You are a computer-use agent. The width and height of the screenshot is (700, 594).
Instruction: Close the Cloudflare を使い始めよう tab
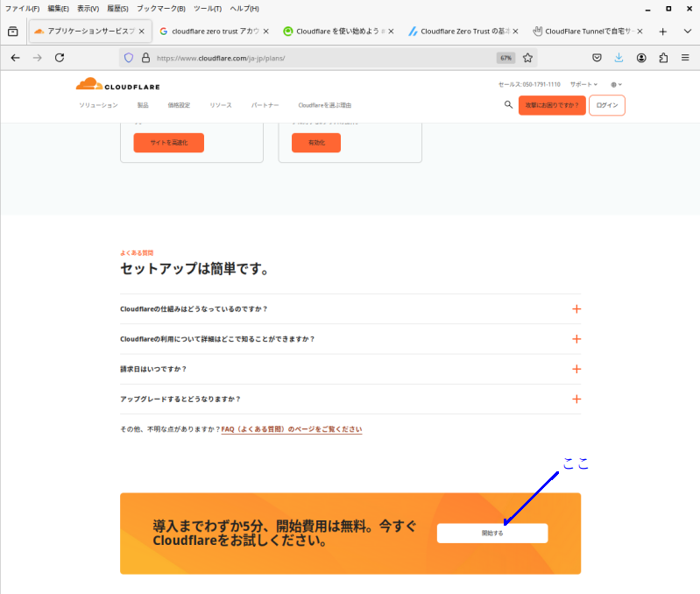coord(391,32)
